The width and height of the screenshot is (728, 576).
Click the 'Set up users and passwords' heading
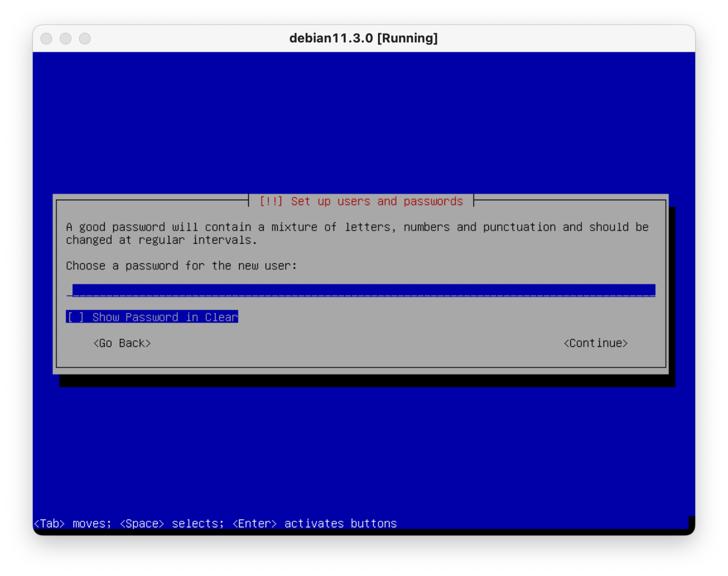click(x=377, y=201)
